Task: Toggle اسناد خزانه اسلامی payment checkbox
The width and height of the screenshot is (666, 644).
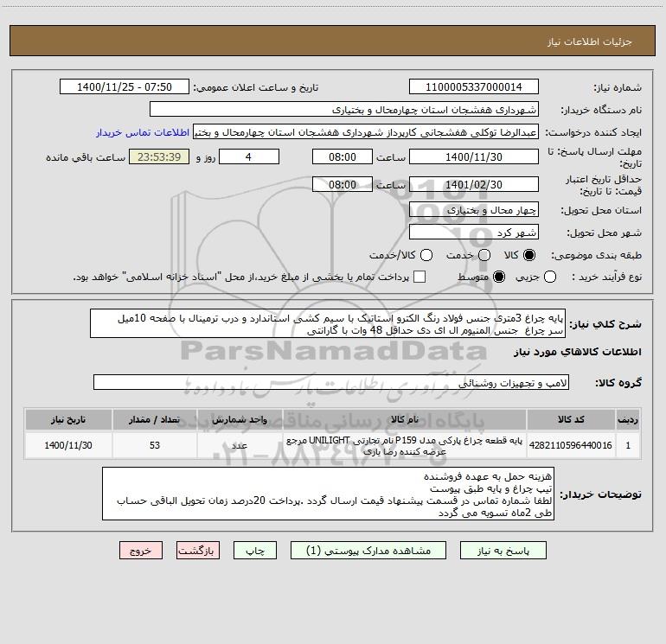Action: tap(419, 277)
